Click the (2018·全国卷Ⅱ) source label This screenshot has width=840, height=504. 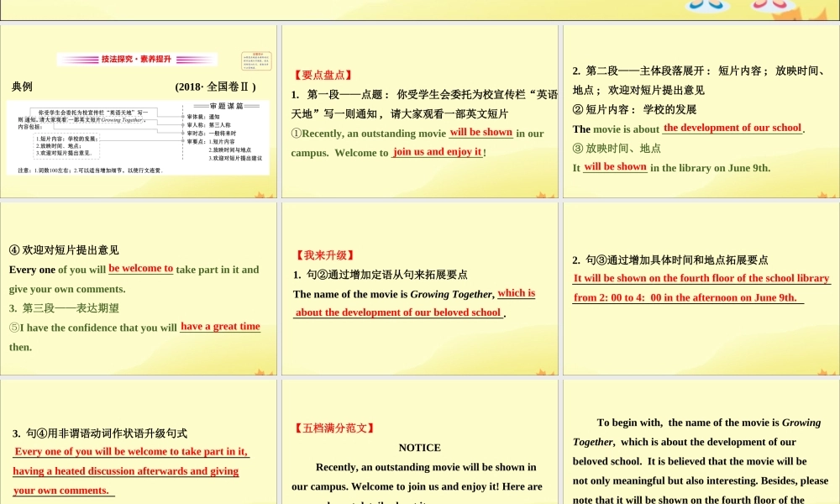(x=215, y=87)
